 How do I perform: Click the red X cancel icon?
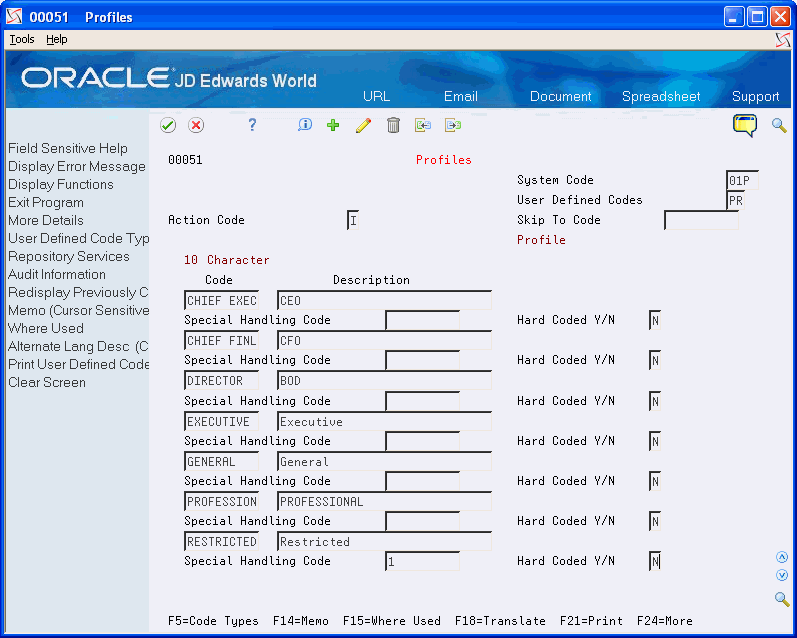click(196, 125)
